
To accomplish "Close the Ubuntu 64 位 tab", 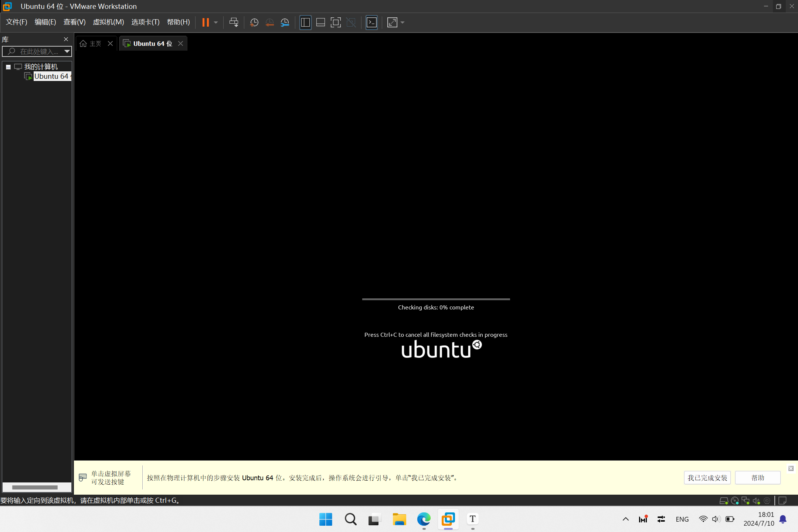I will click(x=180, y=44).
